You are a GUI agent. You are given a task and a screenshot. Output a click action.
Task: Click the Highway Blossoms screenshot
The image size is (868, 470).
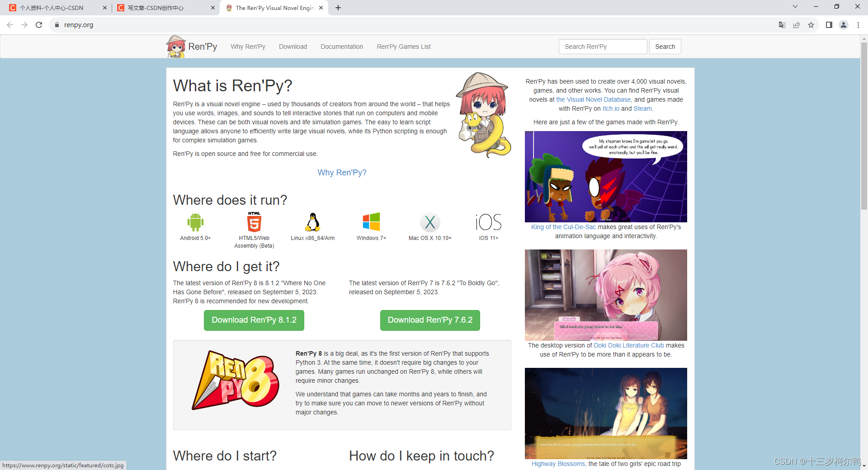point(606,414)
